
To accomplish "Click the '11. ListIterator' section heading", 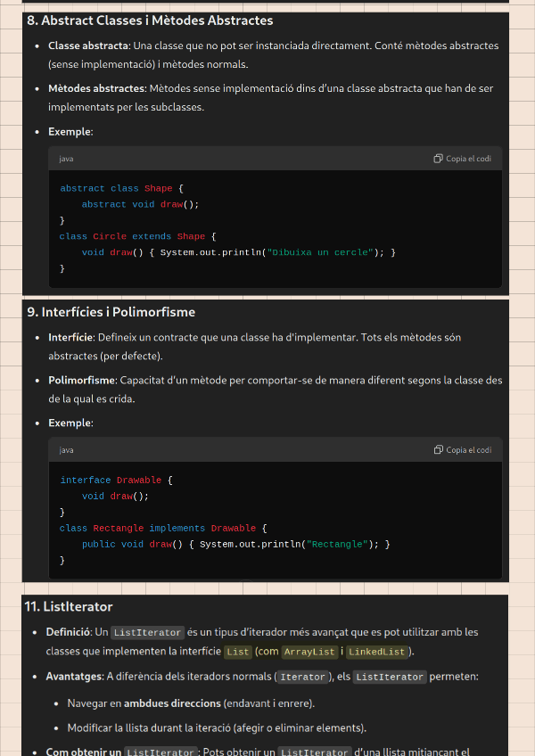I will pyautogui.click(x=69, y=606).
